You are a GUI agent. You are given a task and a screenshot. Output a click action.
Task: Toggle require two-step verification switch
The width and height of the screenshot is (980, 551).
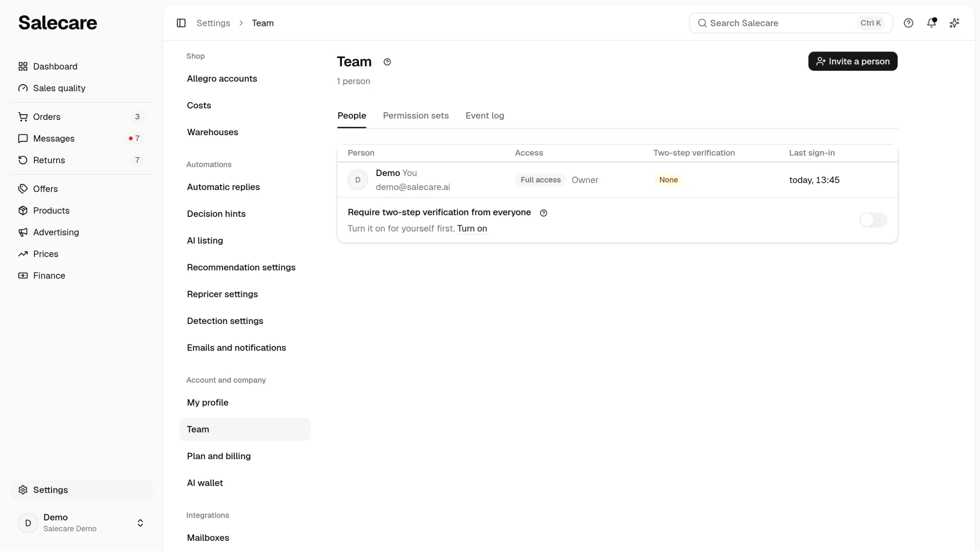point(873,220)
